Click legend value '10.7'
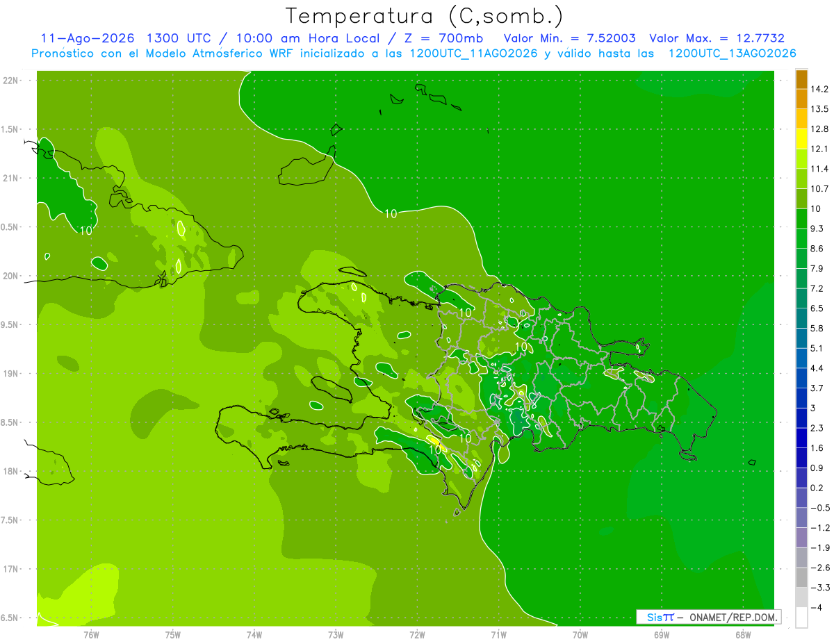This screenshot has width=834, height=644. tap(820, 188)
